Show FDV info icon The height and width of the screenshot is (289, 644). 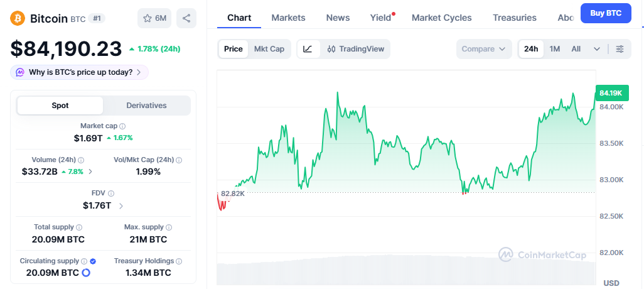(x=111, y=194)
